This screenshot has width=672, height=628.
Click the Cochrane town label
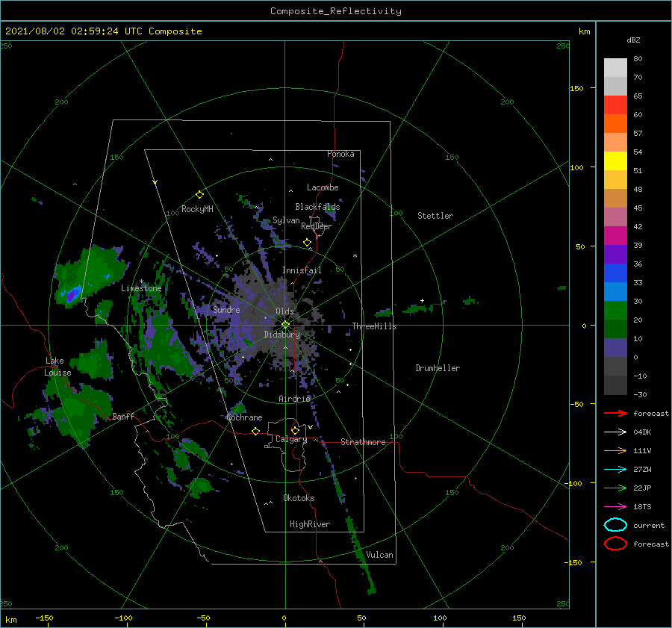tap(244, 417)
